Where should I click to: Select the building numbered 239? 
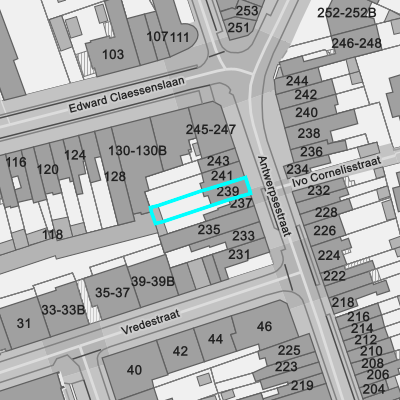pyautogui.click(x=228, y=191)
